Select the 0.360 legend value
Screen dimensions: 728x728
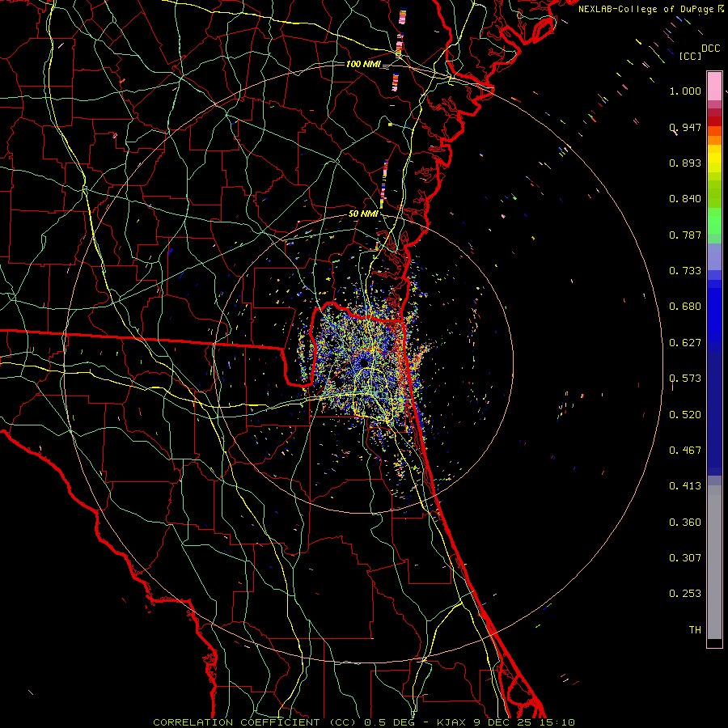pos(685,523)
